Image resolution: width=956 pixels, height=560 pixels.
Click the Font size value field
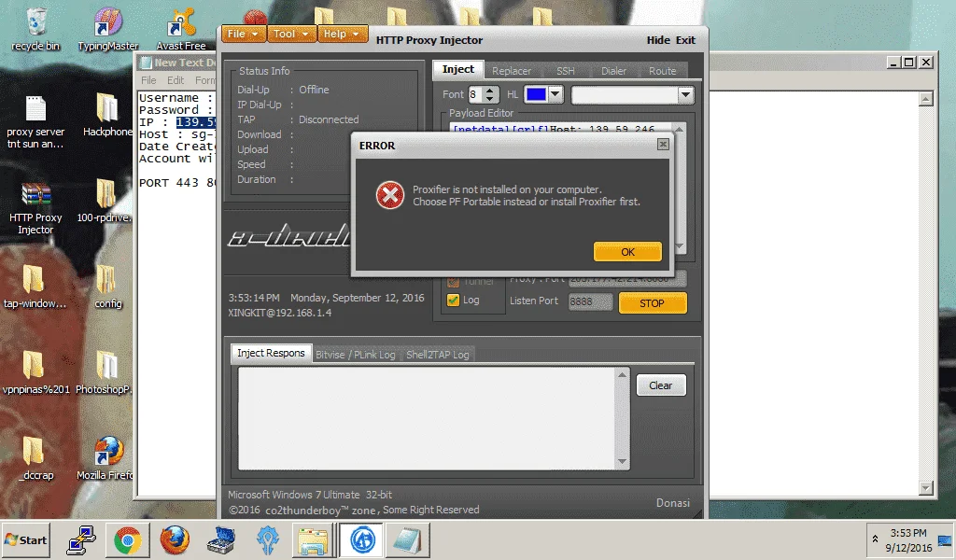click(x=475, y=94)
